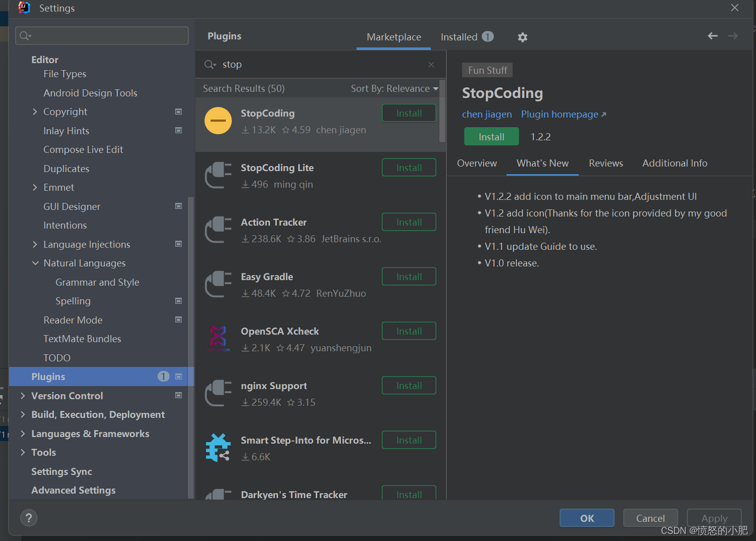Click the Easy Gradle plug icon
The width and height of the screenshot is (756, 541).
click(x=218, y=284)
